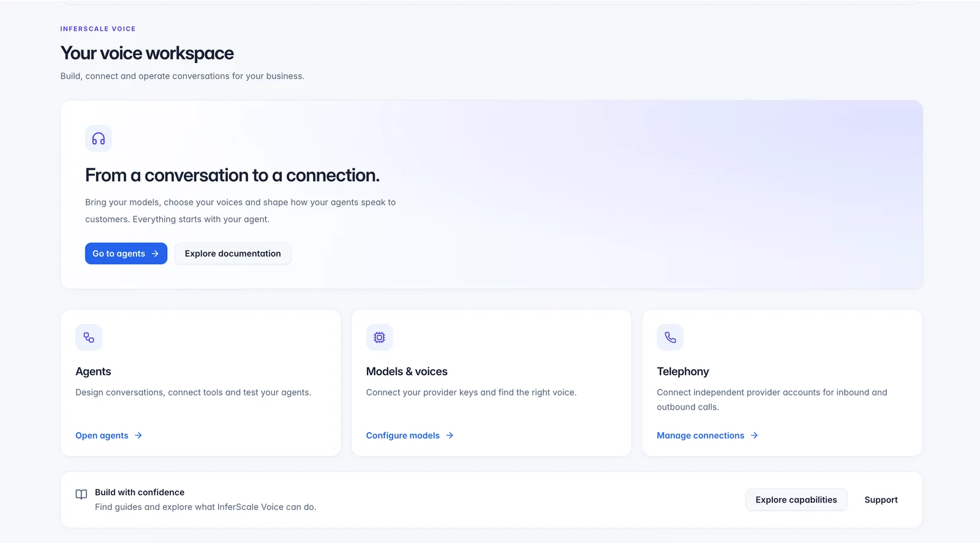Click the headphones icon in the hero card
This screenshot has height=543, width=980.
98,138
